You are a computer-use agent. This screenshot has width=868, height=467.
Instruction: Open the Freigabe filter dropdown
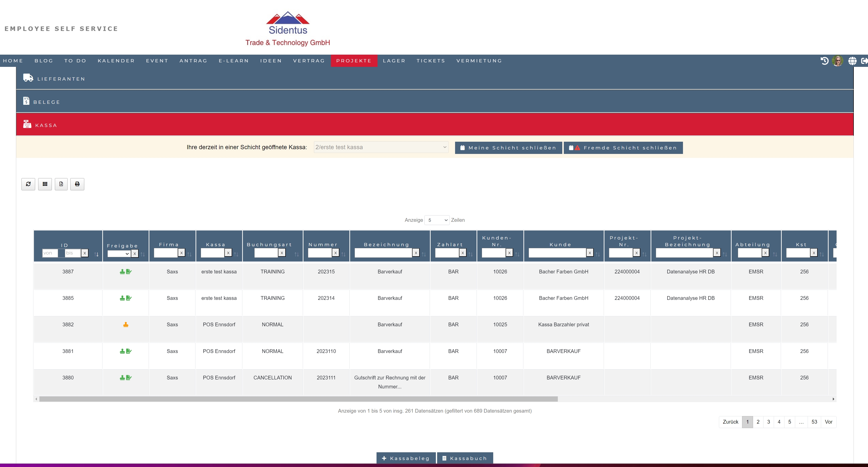click(x=119, y=253)
